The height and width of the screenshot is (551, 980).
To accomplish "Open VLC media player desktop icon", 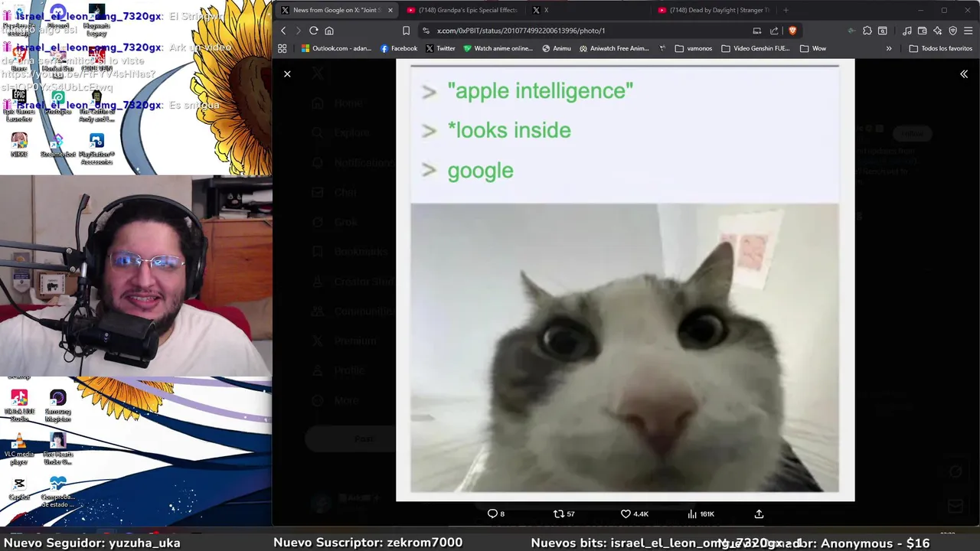I will tap(19, 449).
